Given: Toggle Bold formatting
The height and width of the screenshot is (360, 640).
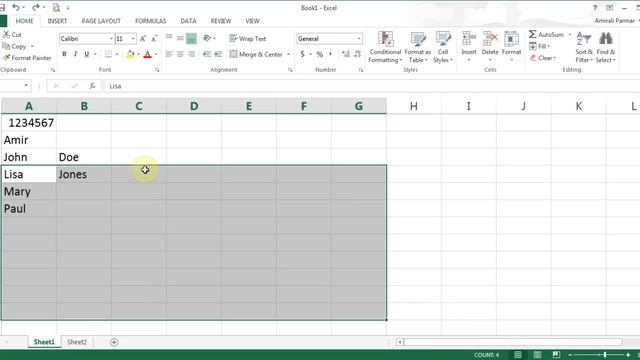Looking at the screenshot, I should 64,54.
